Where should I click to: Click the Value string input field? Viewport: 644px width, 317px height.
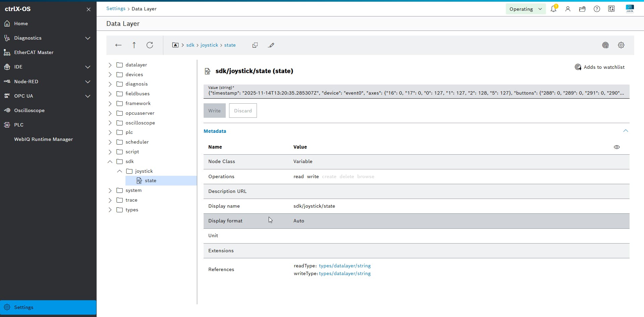416,93
